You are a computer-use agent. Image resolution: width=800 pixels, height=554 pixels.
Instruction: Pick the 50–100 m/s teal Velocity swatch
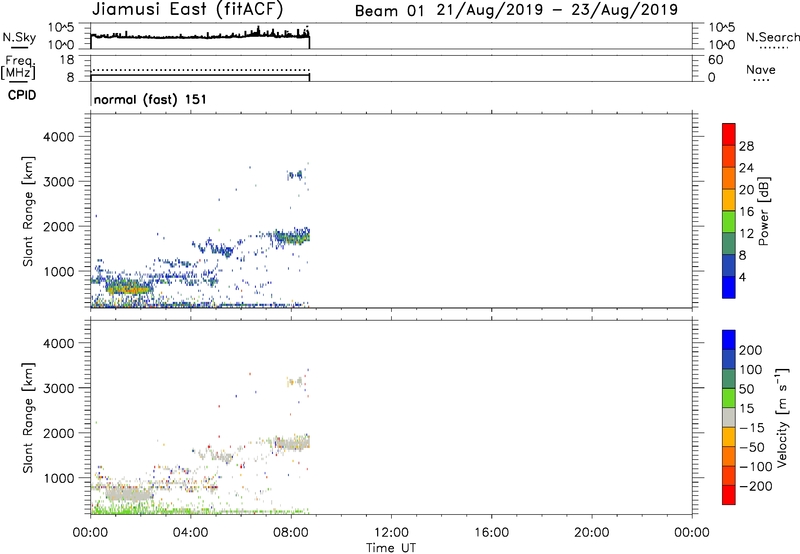tap(729, 379)
